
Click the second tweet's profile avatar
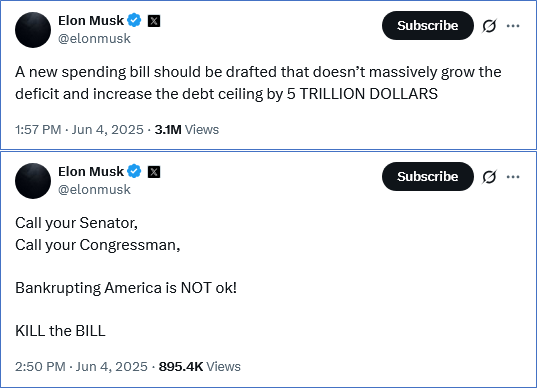tap(33, 181)
